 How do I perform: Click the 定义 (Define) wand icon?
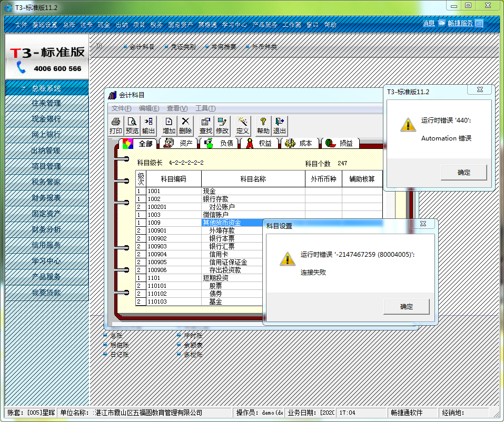(x=242, y=126)
